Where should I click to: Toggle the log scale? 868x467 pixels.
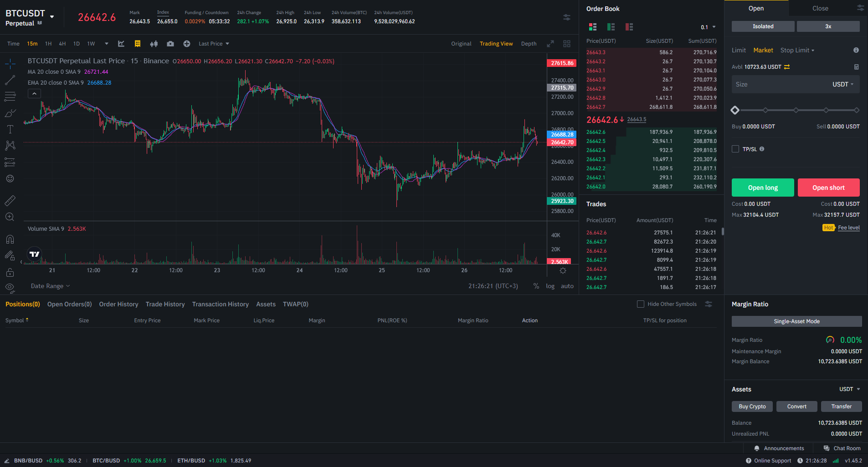point(550,286)
